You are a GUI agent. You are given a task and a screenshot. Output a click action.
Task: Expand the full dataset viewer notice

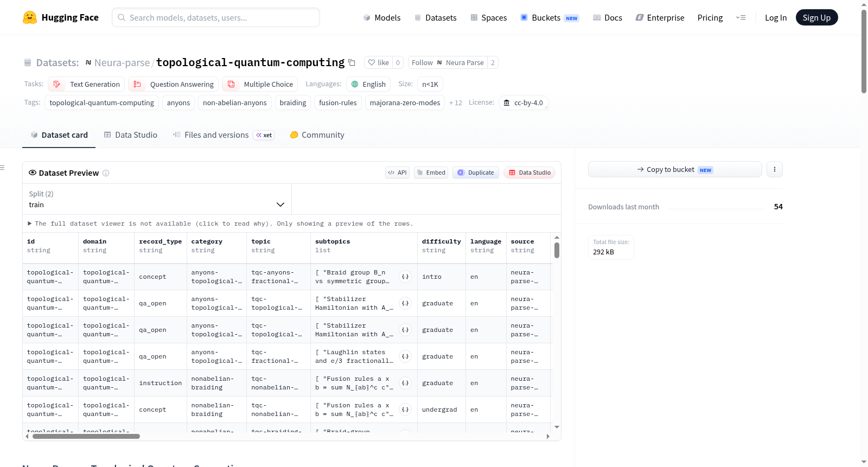[221, 223]
